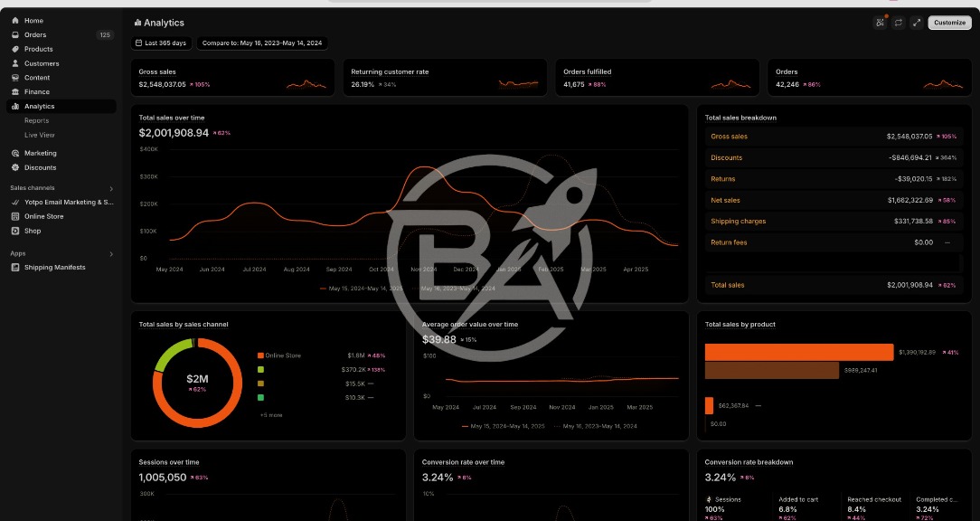Viewport: 980px width, 521px height.
Task: Open Average order value over time report
Action: (470, 325)
